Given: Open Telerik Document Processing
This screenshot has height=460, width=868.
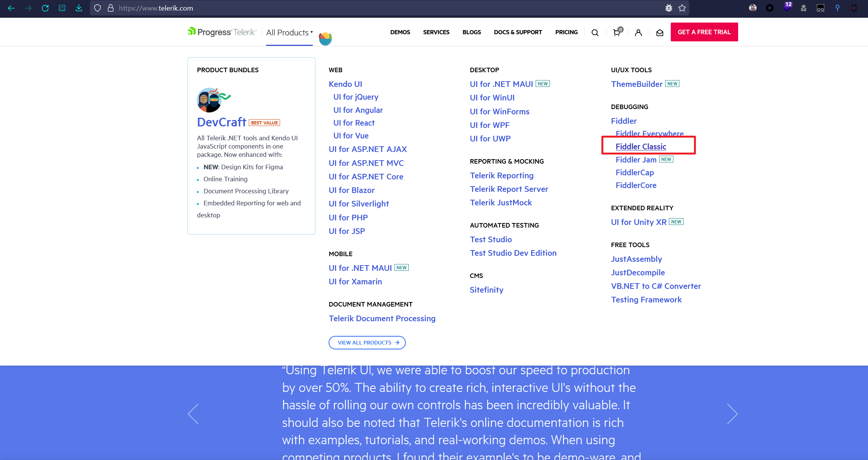Looking at the screenshot, I should 382,319.
